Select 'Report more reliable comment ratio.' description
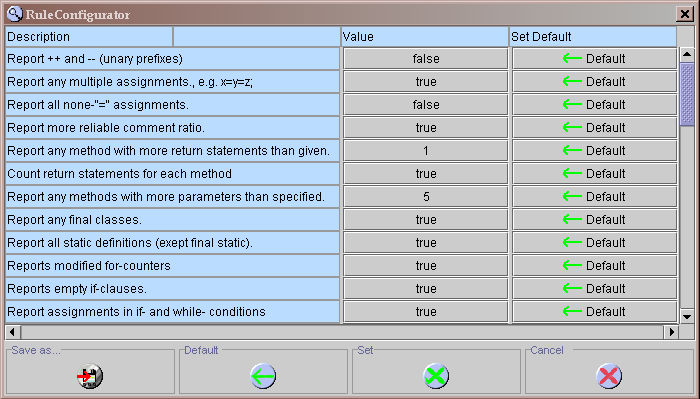 (106, 128)
